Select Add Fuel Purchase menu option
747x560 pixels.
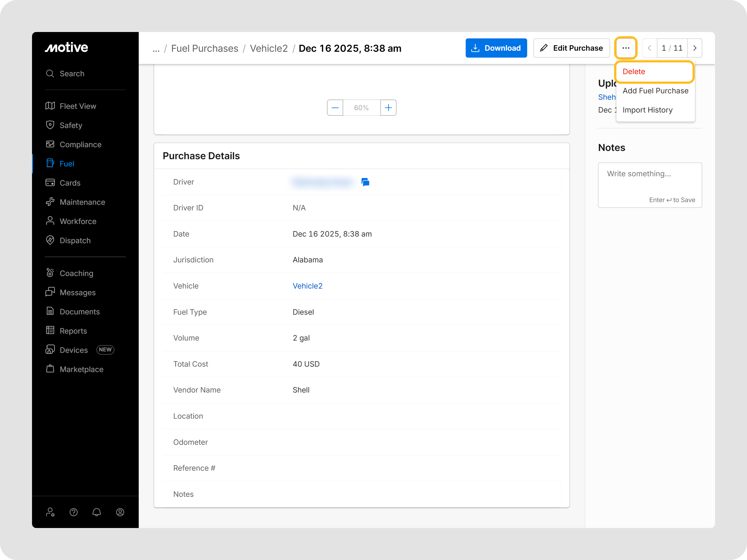click(x=655, y=91)
